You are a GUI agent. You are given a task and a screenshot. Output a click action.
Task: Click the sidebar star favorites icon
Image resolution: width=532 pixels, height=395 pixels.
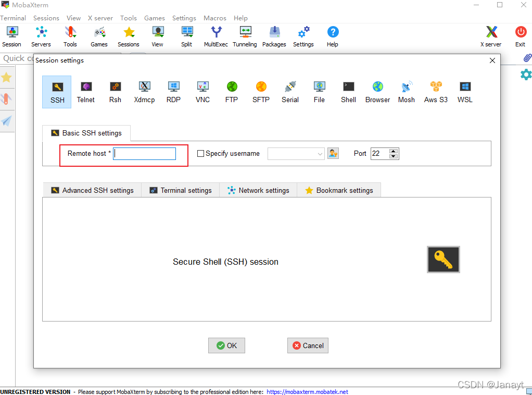point(6,78)
